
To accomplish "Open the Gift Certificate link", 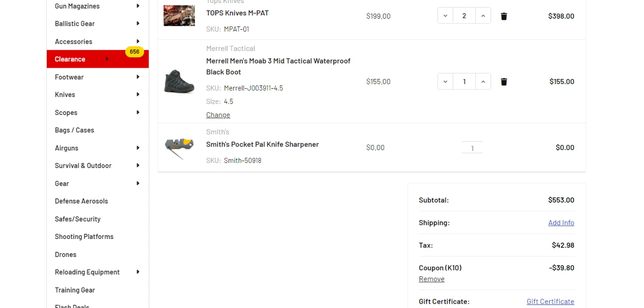I will click(550, 302).
